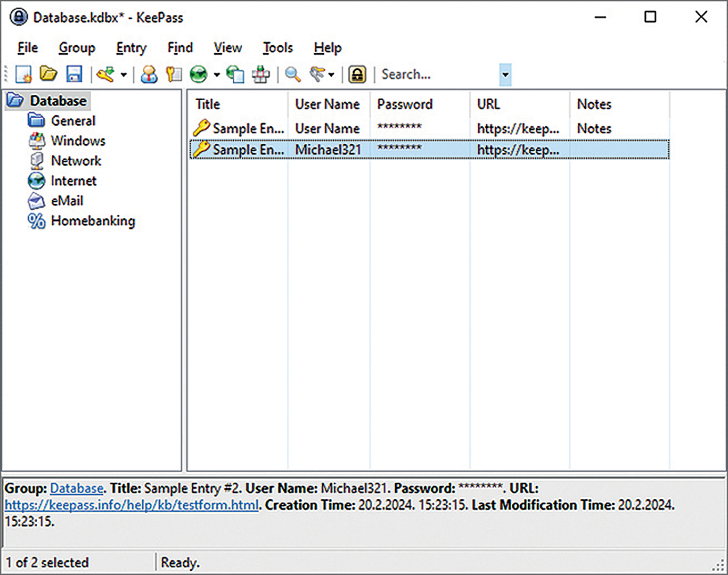This screenshot has height=575, width=728.
Task: Open the File menu
Action: pyautogui.click(x=27, y=48)
